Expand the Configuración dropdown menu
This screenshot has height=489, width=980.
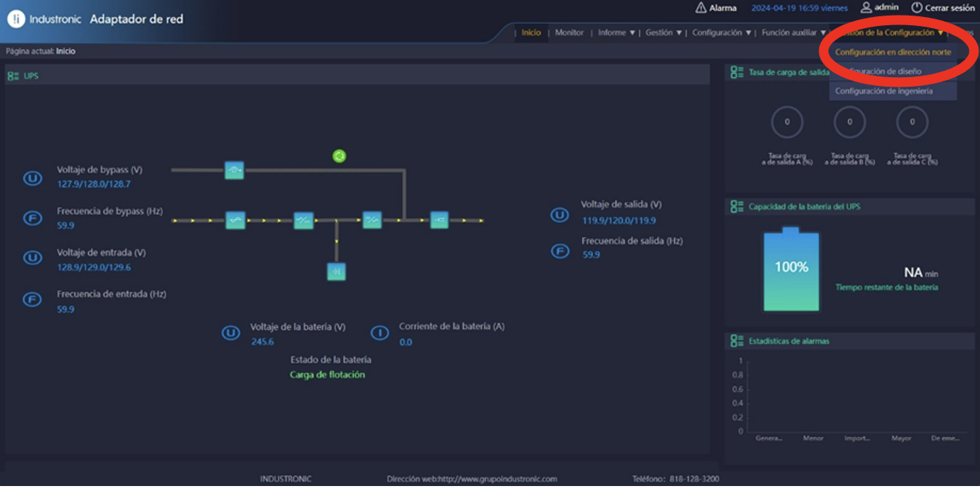722,33
